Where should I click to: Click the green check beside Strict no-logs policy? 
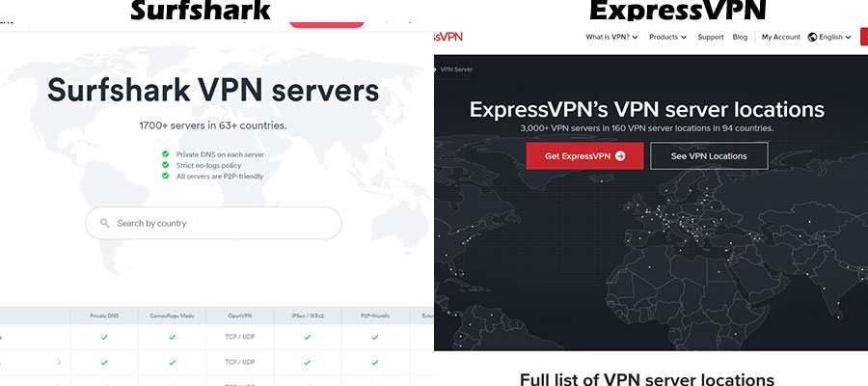[165, 165]
